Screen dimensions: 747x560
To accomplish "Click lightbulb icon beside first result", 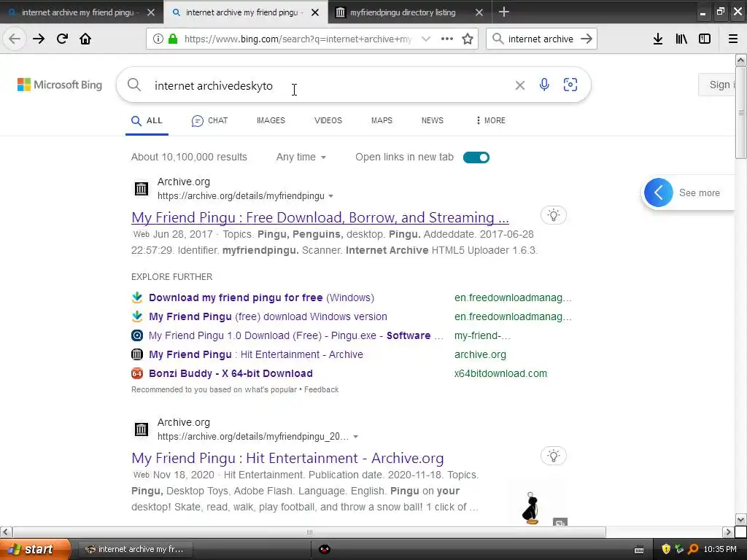I will pos(554,215).
